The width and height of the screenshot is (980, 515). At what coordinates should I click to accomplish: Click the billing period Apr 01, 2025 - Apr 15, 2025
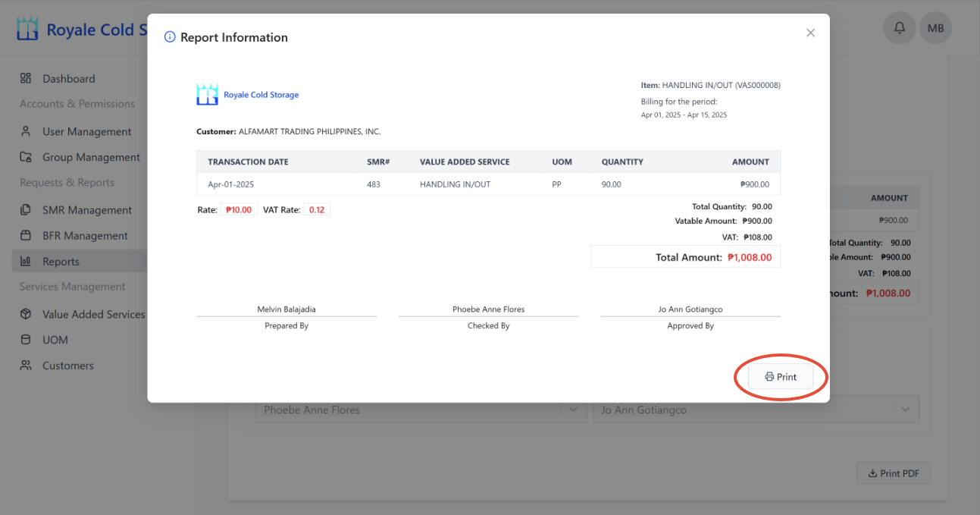click(684, 115)
